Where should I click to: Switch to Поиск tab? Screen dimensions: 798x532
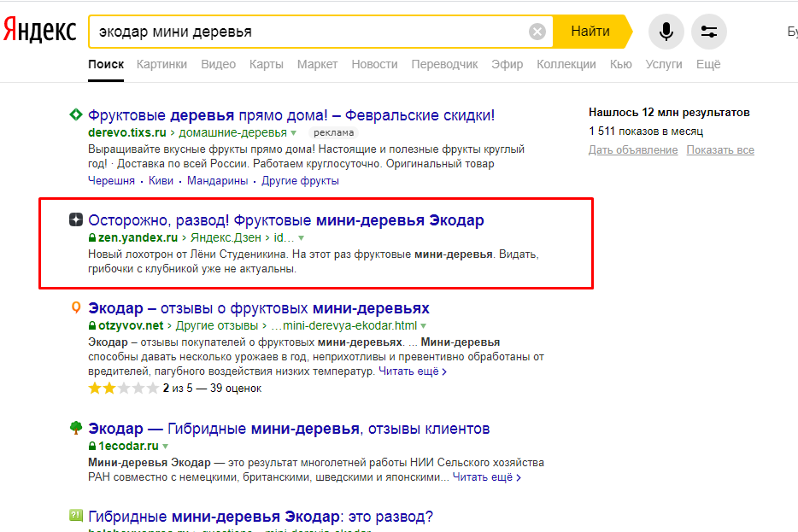(106, 65)
